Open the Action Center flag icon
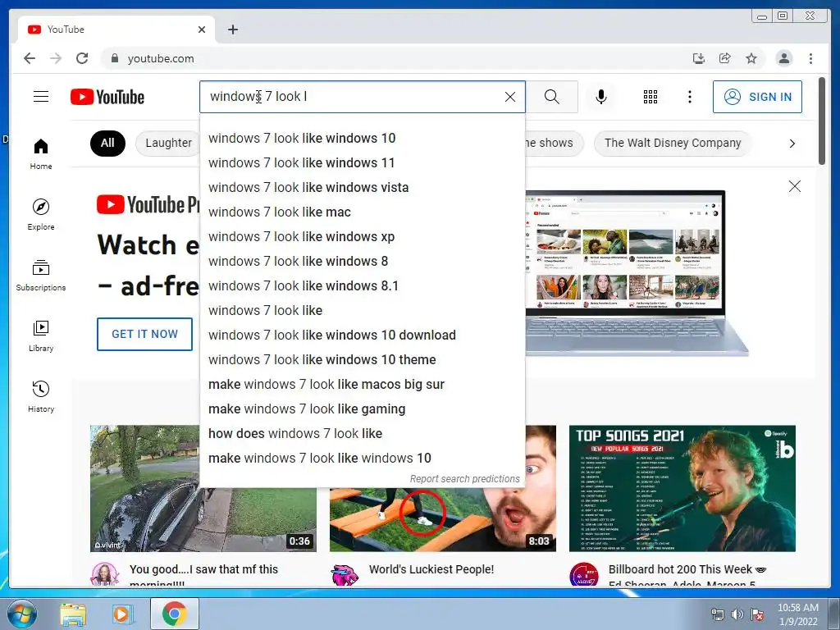The width and height of the screenshot is (840, 630). pos(757,614)
